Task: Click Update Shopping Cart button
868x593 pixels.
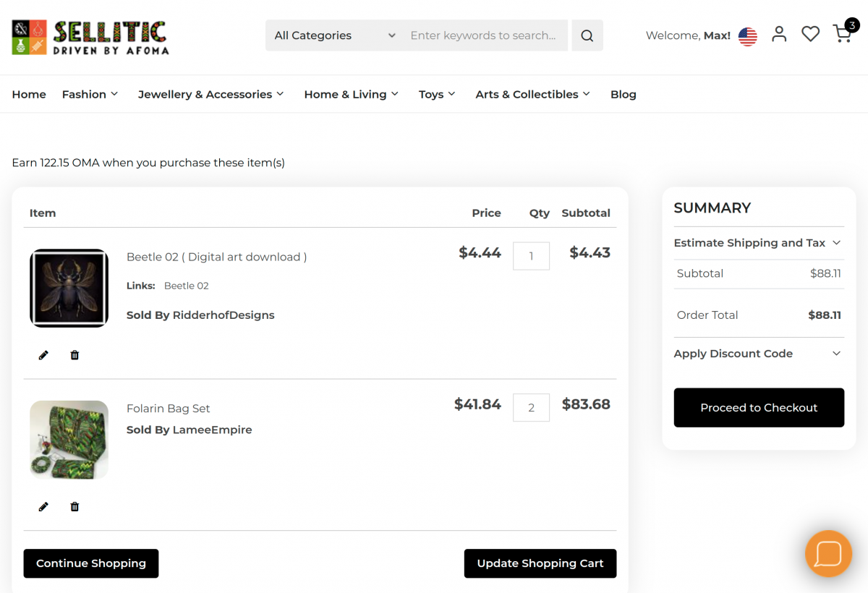Action: [540, 563]
